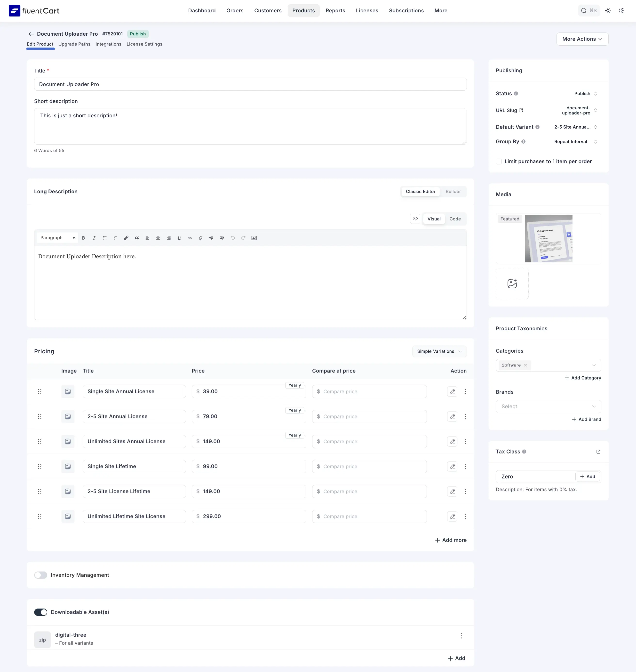This screenshot has width=636, height=672.
Task: Open the Simple Variations dropdown
Action: pyautogui.click(x=439, y=351)
